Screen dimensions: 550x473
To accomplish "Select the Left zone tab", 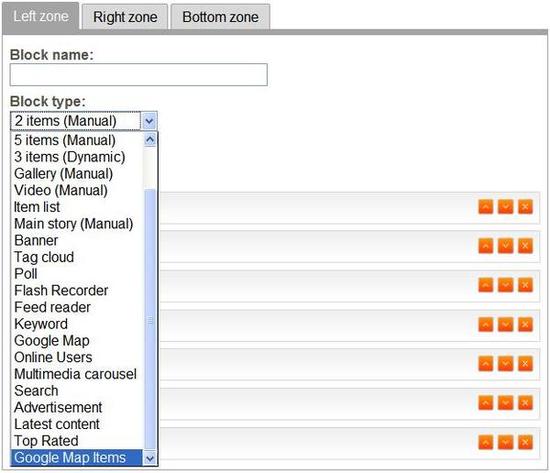I will tap(41, 16).
